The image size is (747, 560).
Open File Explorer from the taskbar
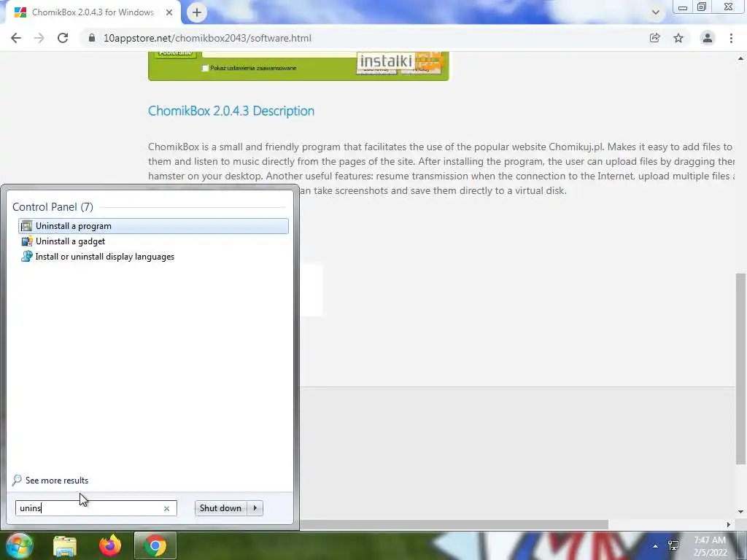pyautogui.click(x=65, y=545)
